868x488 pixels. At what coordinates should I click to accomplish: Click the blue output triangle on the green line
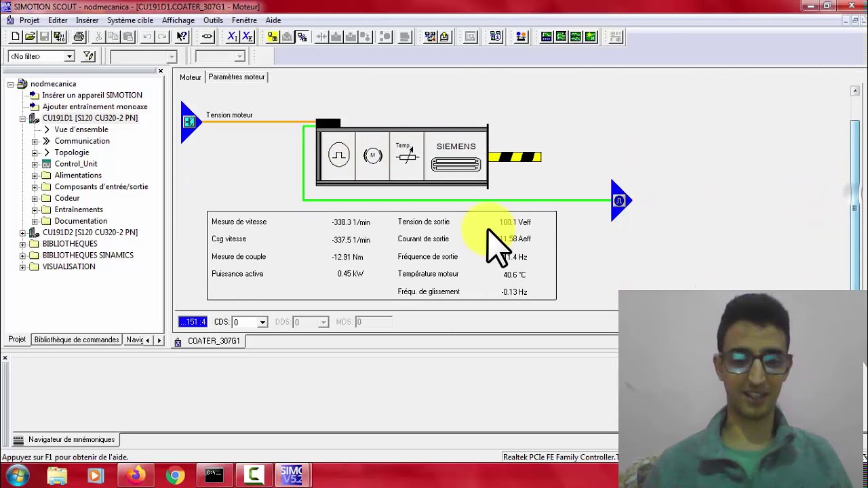point(620,201)
